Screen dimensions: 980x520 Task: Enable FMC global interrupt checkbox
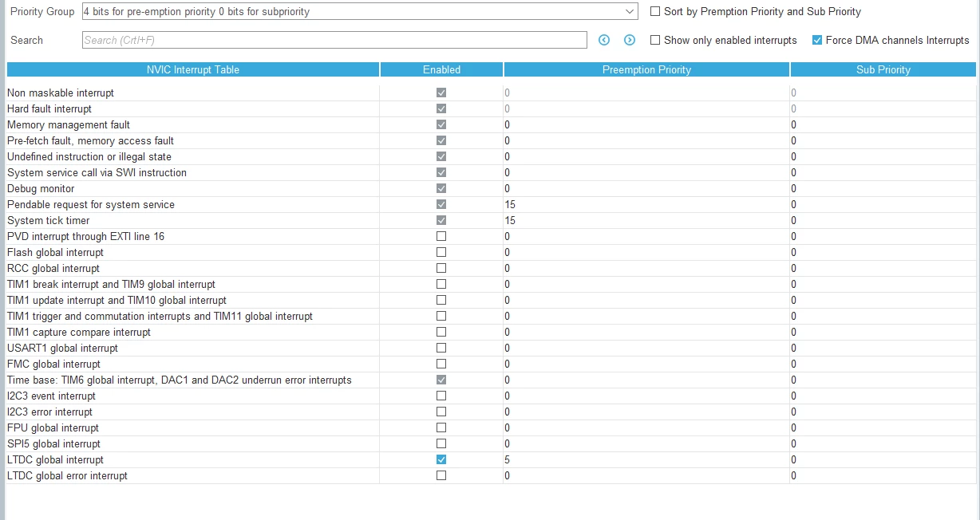(x=441, y=364)
